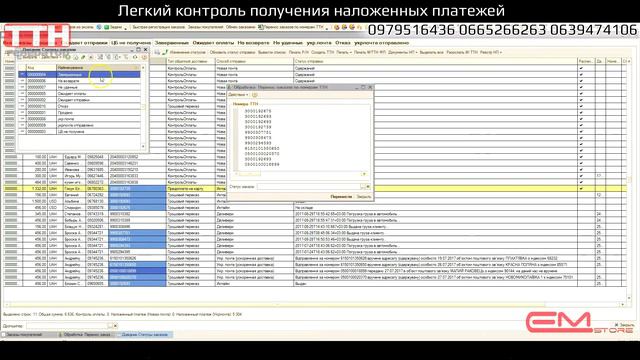Select На возврате row in Статусы заказов list
Viewport: 640px width, 360px height.
tap(79, 81)
